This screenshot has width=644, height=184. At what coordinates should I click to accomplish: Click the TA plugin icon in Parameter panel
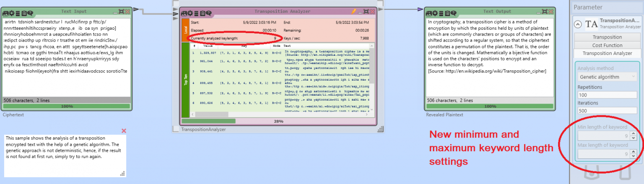(591, 24)
